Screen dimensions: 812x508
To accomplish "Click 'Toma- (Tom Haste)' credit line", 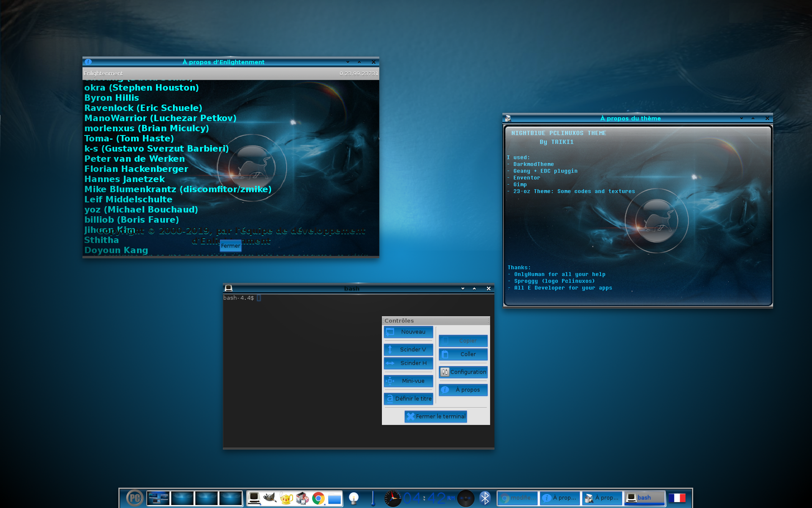I will tap(129, 138).
